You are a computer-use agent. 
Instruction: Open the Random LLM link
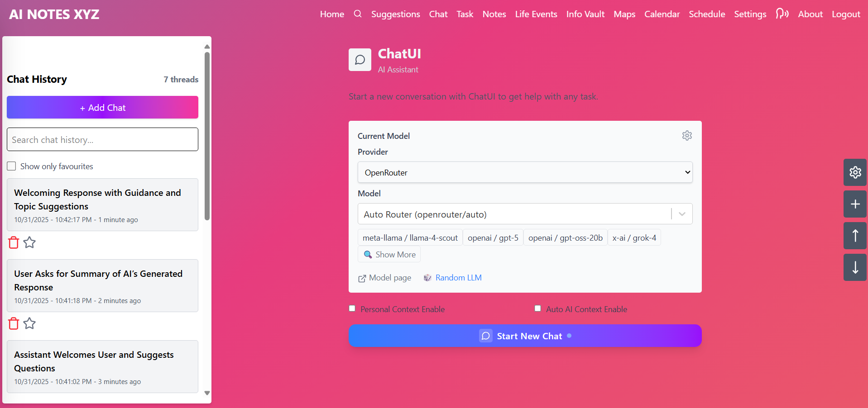pyautogui.click(x=458, y=277)
